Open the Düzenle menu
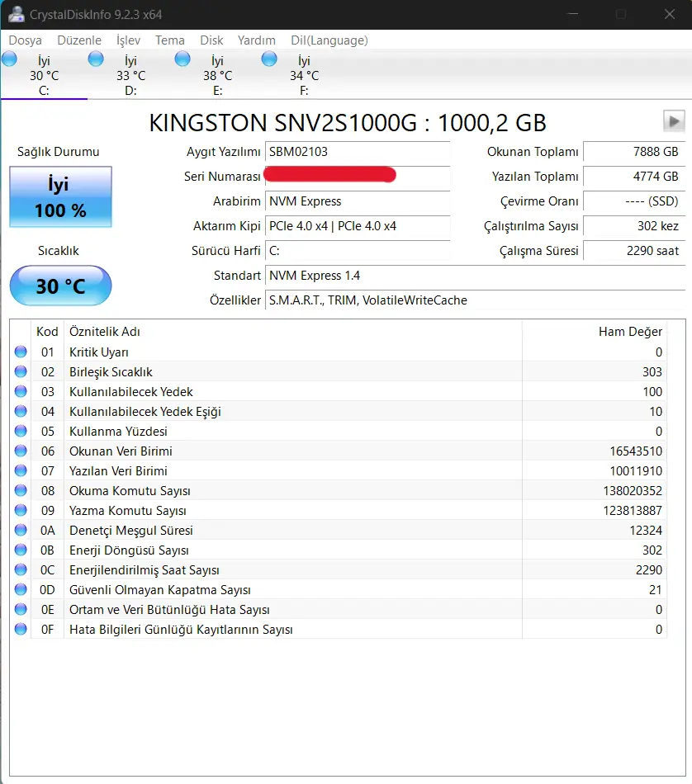Screen dimensions: 692x784 pyautogui.click(x=79, y=40)
